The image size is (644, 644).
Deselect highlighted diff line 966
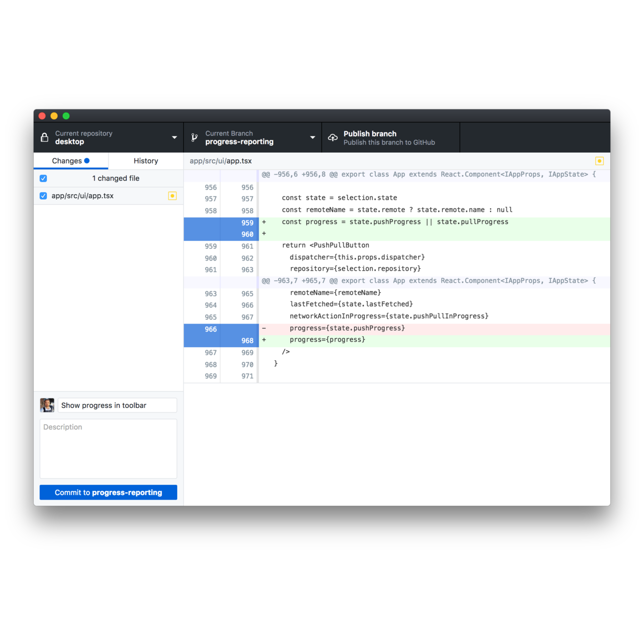tap(202, 329)
